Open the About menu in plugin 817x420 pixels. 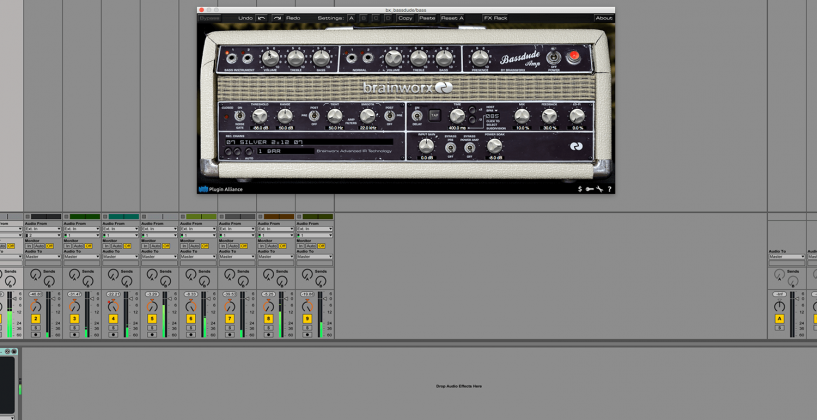[604, 18]
